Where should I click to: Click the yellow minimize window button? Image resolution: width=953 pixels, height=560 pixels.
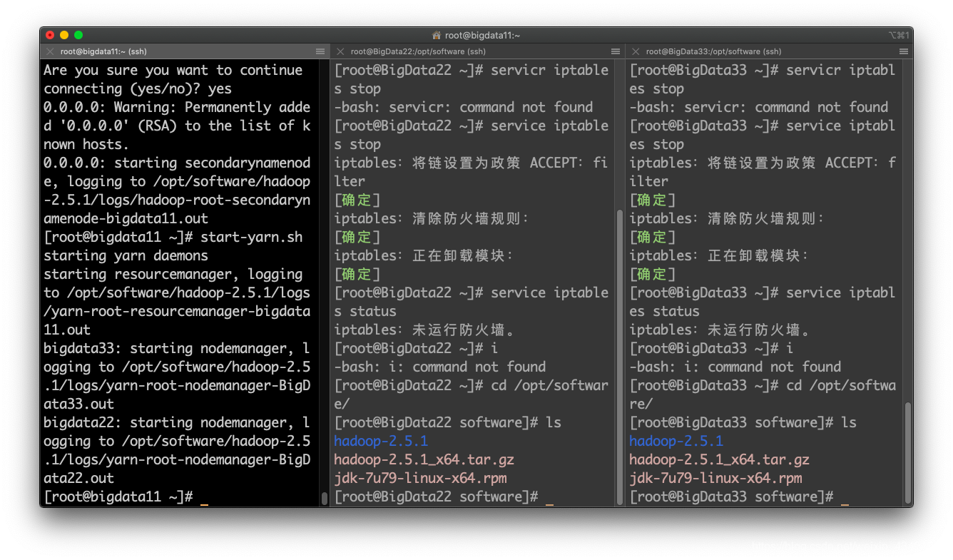click(x=64, y=35)
